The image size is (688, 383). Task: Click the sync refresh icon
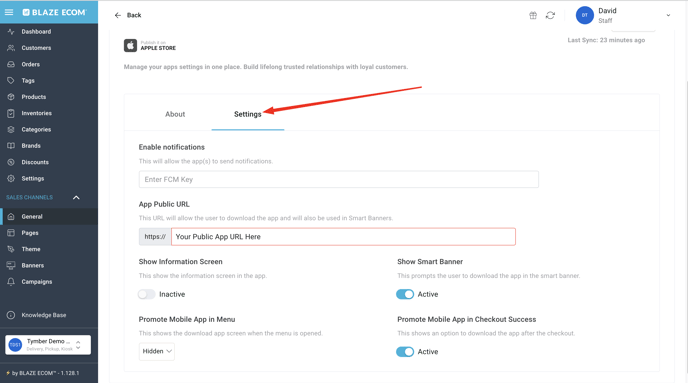click(x=550, y=15)
